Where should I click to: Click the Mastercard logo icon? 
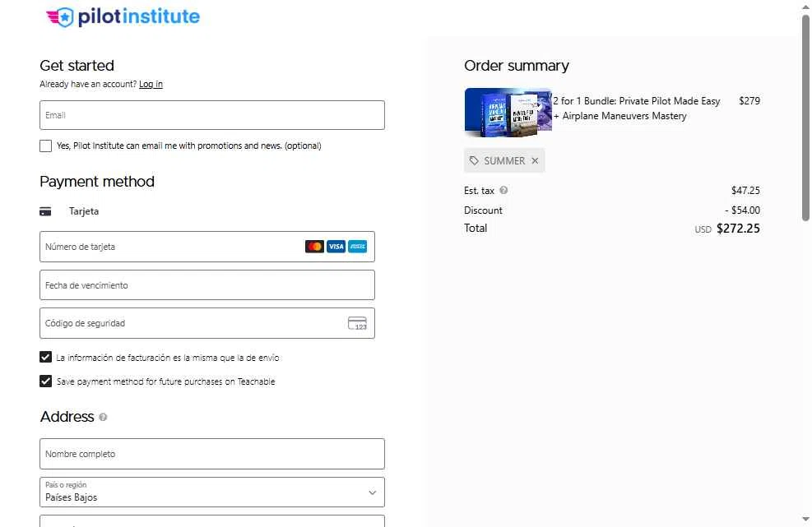[x=314, y=247]
